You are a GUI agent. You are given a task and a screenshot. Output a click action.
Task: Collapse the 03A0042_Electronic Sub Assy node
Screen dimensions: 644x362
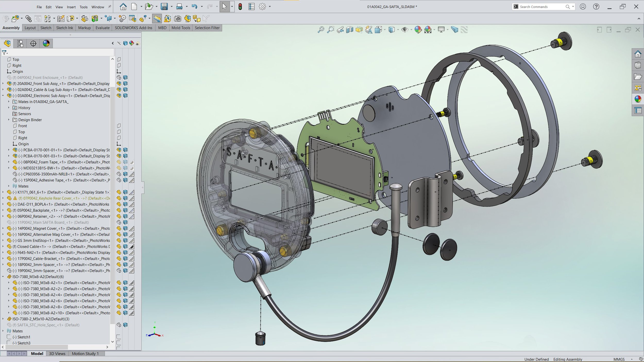click(3, 96)
